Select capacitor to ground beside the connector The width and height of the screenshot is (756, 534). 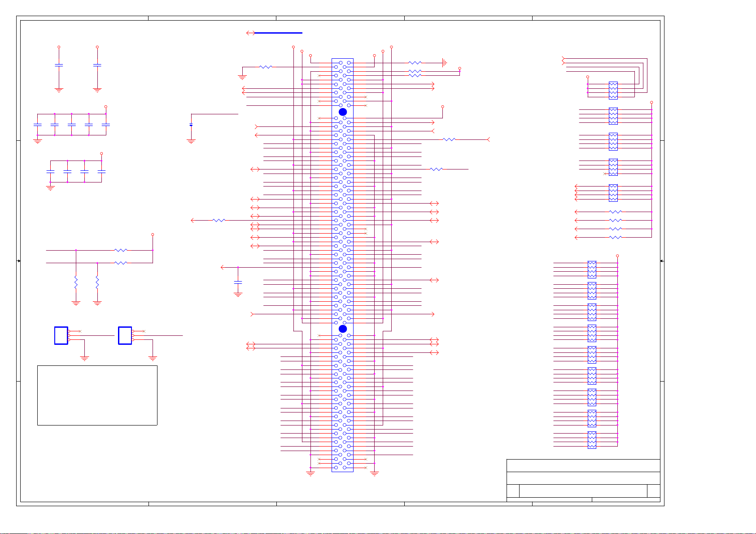pyautogui.click(x=238, y=282)
